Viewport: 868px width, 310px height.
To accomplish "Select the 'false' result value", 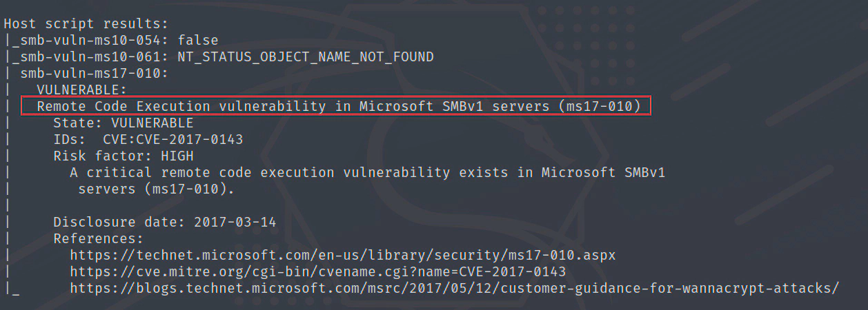I will click(x=198, y=41).
